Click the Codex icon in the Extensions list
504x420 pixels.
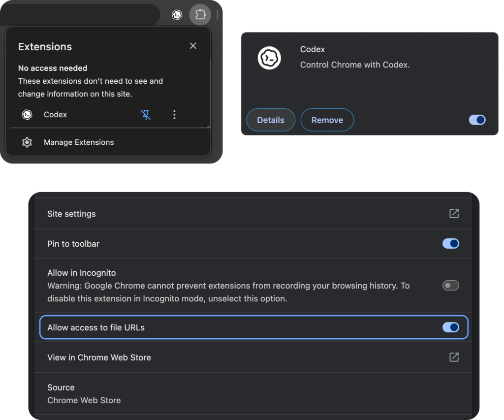[x=27, y=115]
